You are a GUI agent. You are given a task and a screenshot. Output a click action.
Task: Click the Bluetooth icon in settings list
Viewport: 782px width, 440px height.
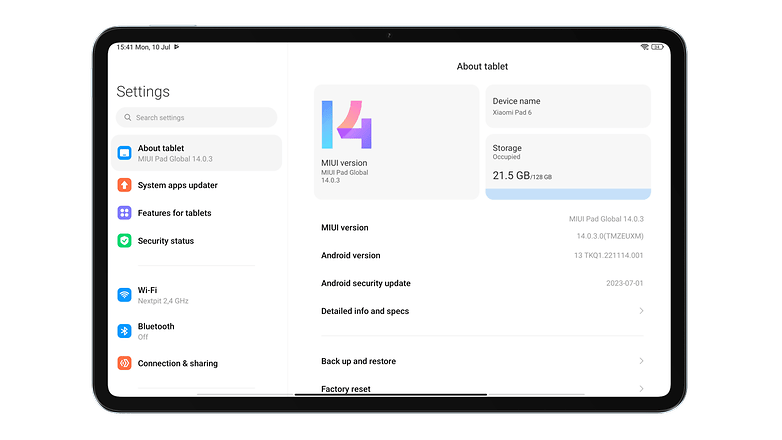point(124,331)
